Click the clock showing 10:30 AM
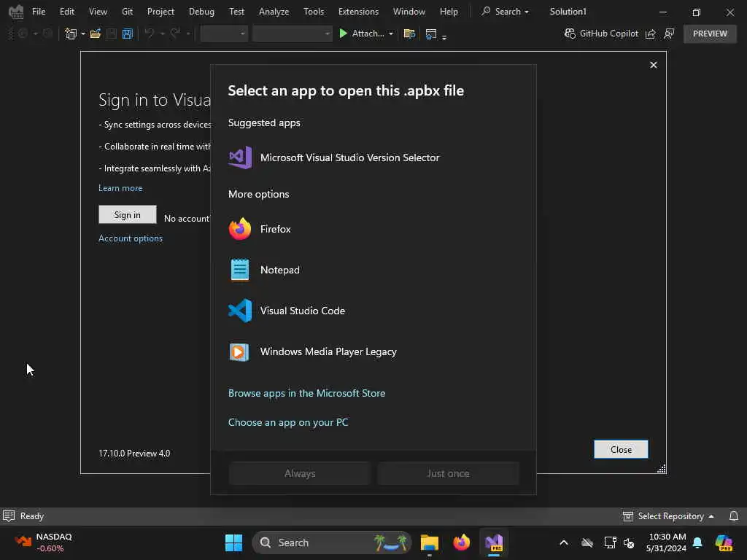 click(x=667, y=542)
